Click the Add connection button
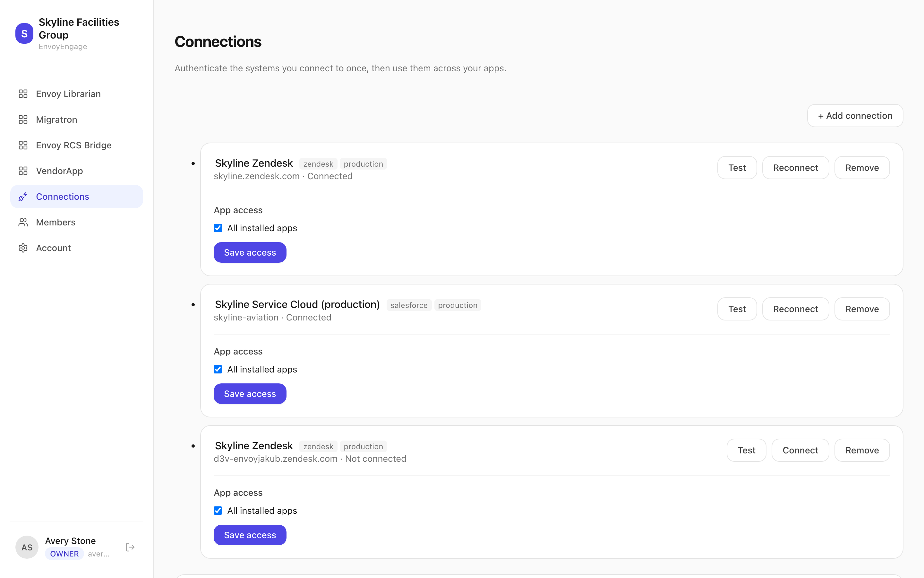The image size is (924, 578). click(x=855, y=116)
